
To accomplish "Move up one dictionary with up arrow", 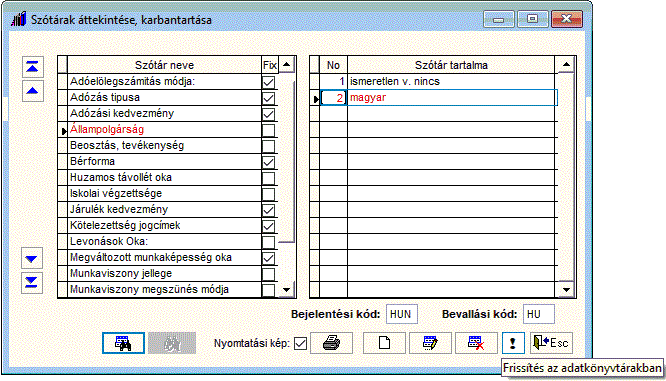I will 33,91.
